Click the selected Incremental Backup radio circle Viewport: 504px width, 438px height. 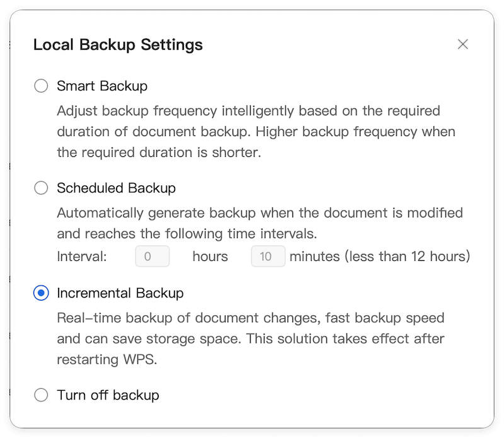click(x=41, y=293)
